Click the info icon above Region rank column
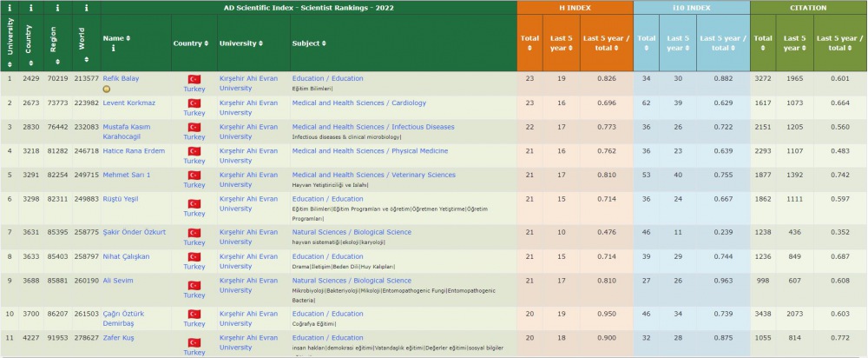Image resolution: width=868 pixels, height=358 pixels. pos(57,8)
